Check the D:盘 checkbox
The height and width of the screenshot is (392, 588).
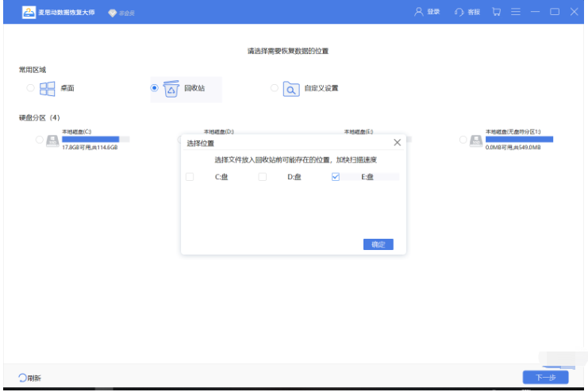pos(262,177)
